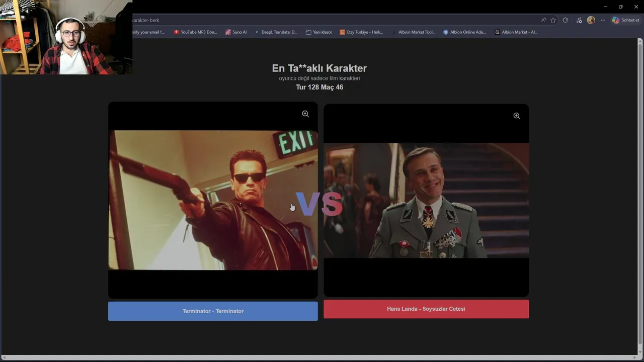Viewport: 644px width, 362px height.
Task: Open the Suno AI bookmark
Action: pos(236,32)
